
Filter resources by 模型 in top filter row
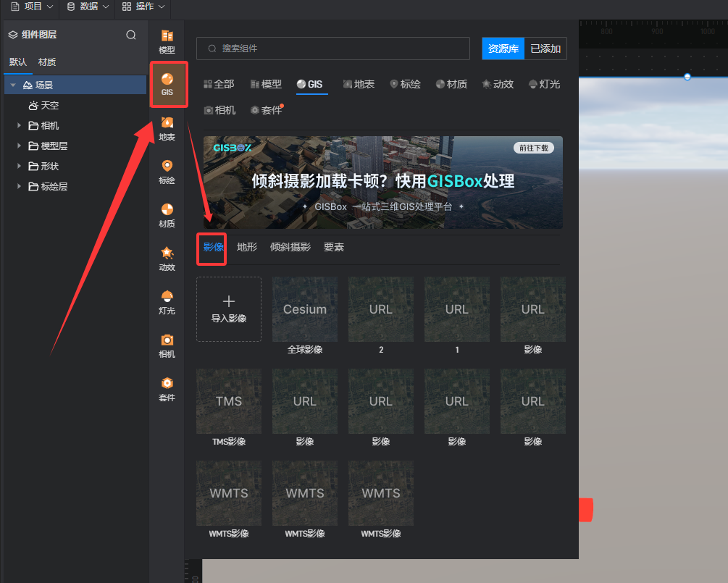(x=266, y=84)
